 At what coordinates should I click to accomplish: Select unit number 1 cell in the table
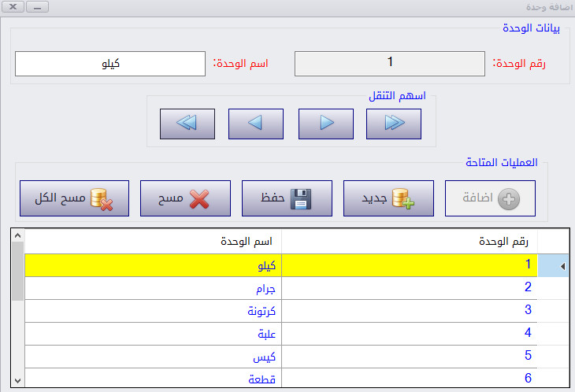coord(410,265)
